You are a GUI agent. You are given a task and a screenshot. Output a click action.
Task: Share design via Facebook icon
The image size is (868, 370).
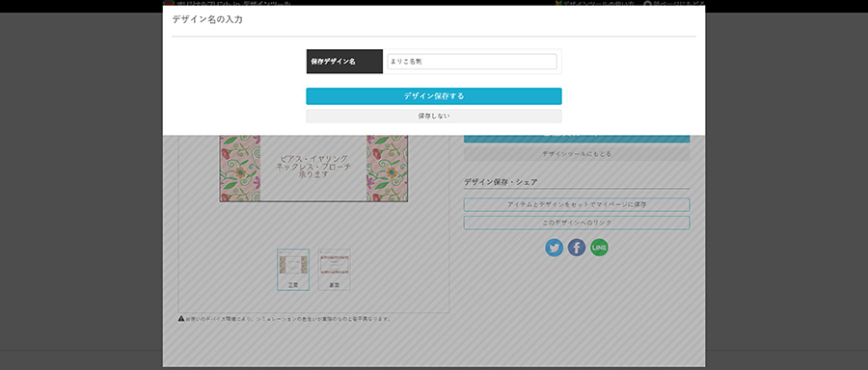577,248
